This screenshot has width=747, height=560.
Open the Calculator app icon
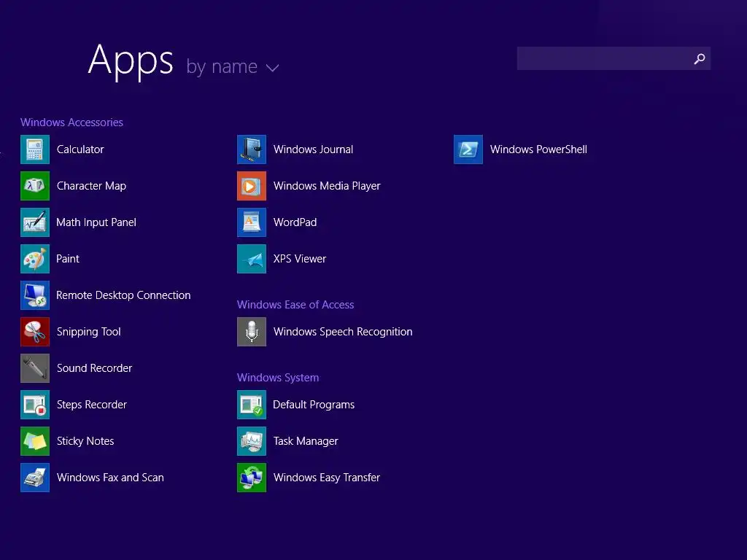(x=35, y=149)
